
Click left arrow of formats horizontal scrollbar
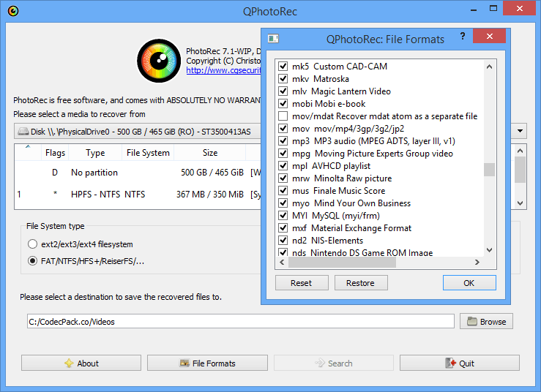(282, 263)
